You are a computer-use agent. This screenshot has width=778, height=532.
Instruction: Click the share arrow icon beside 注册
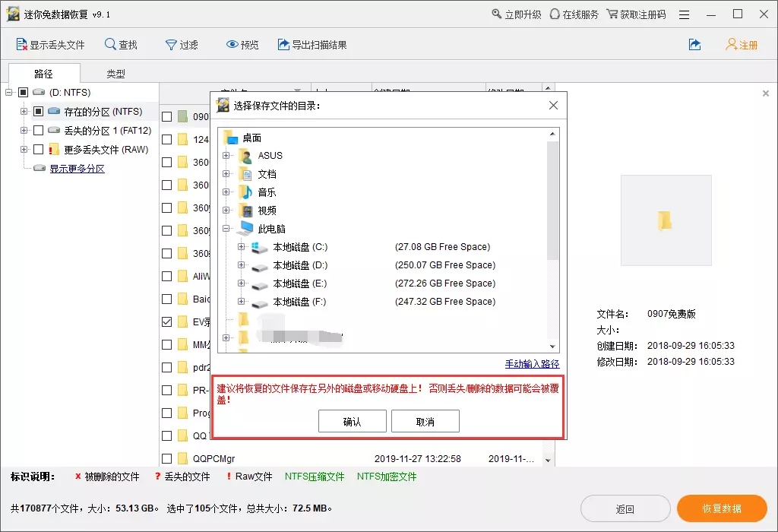point(694,45)
